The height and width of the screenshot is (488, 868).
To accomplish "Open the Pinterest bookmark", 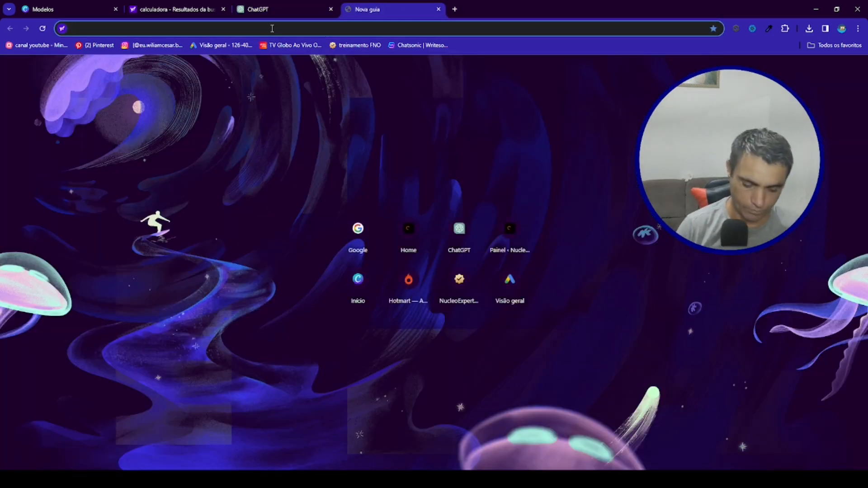I will pos(95,45).
